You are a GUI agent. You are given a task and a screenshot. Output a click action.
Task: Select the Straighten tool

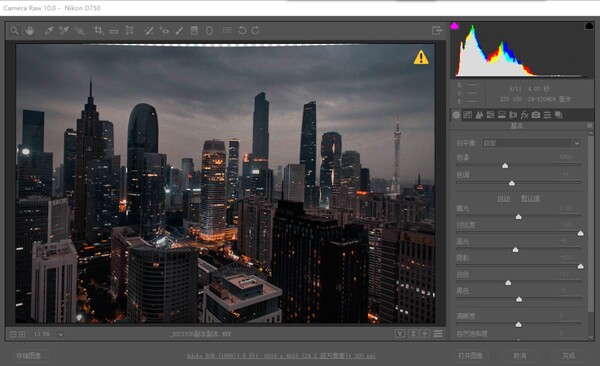coord(114,31)
